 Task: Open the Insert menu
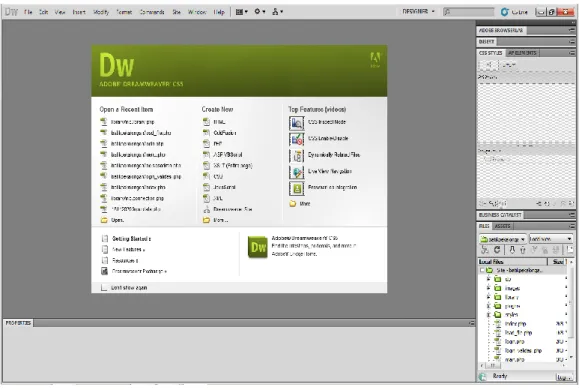pos(79,12)
